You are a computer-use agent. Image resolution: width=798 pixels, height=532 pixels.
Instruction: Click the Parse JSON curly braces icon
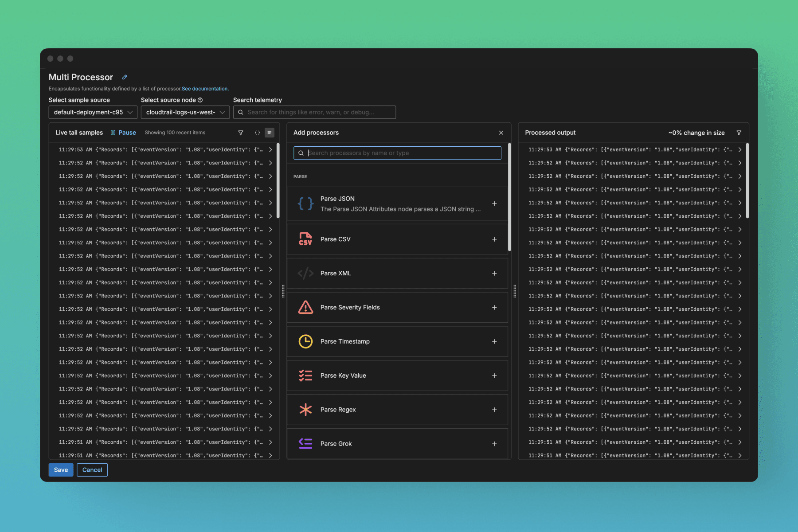coord(305,203)
